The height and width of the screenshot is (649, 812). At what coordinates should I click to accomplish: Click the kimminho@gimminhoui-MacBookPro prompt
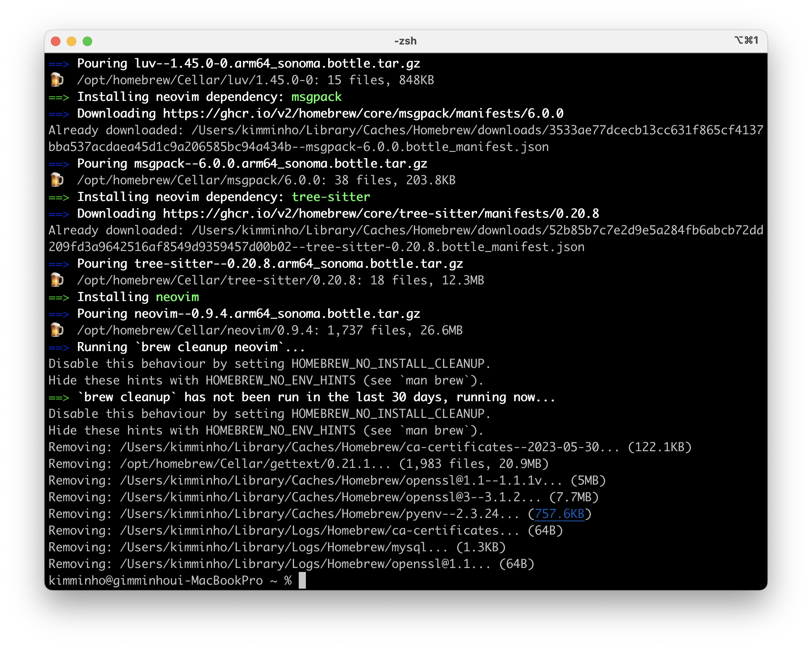click(x=155, y=581)
